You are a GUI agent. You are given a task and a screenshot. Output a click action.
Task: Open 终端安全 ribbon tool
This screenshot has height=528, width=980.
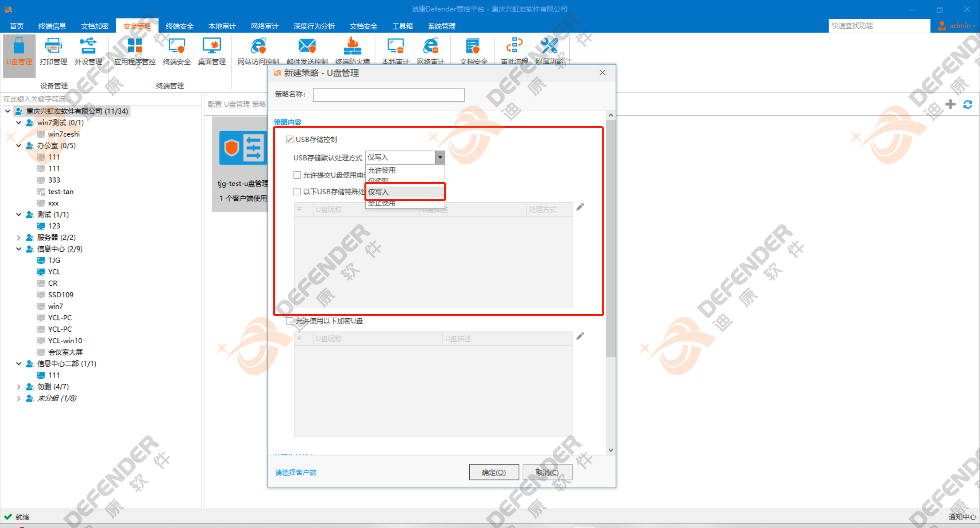point(176,52)
